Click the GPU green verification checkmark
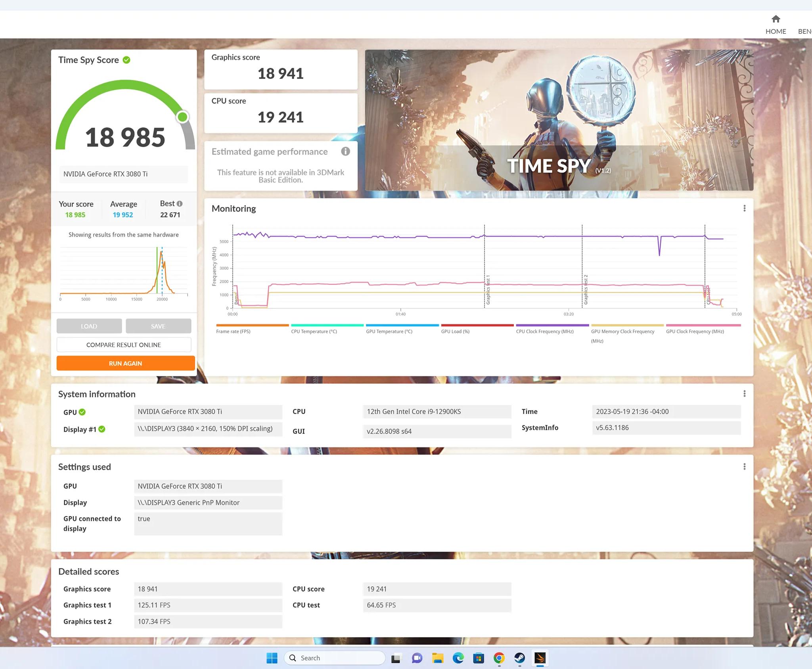This screenshot has width=812, height=669. pyautogui.click(x=82, y=412)
